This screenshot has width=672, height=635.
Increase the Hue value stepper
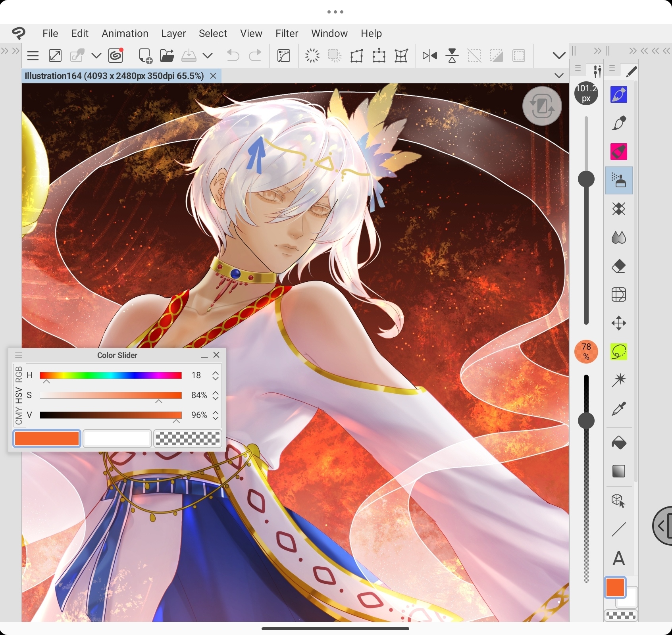click(216, 373)
